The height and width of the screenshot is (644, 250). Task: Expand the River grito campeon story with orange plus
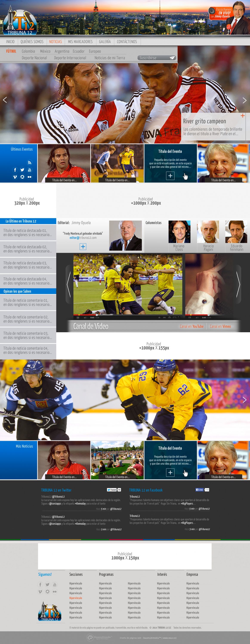pyautogui.click(x=242, y=115)
